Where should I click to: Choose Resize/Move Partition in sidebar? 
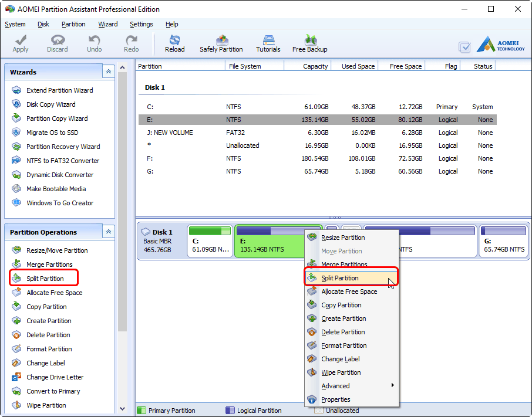pyautogui.click(x=50, y=250)
